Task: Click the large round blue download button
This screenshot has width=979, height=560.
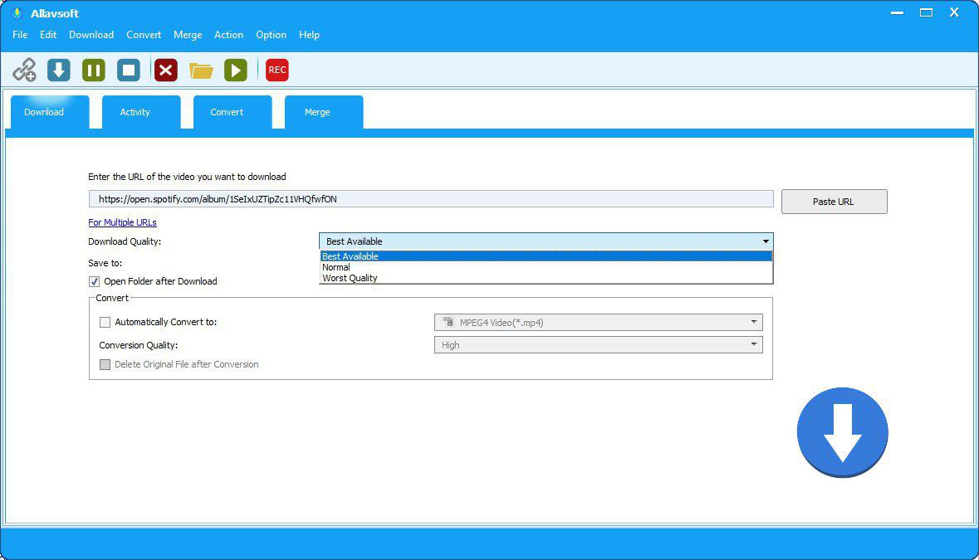Action: coord(842,433)
